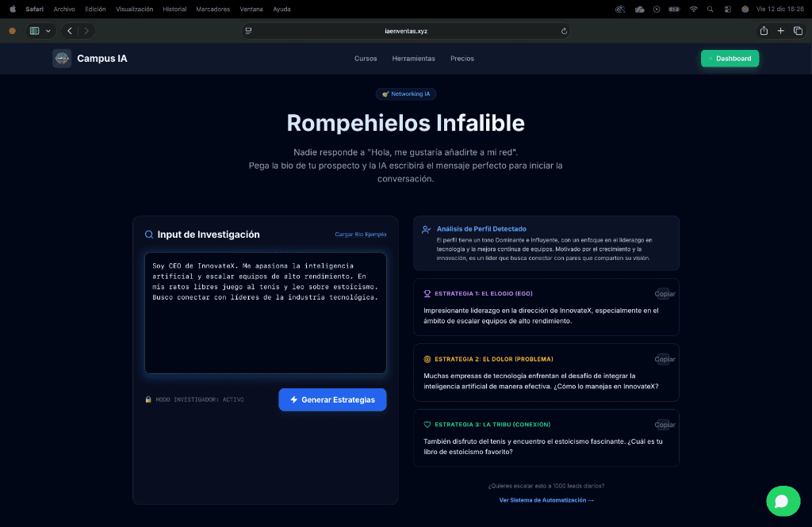Click the Safari share icon
Image resolution: width=812 pixels, height=527 pixels.
coord(763,30)
